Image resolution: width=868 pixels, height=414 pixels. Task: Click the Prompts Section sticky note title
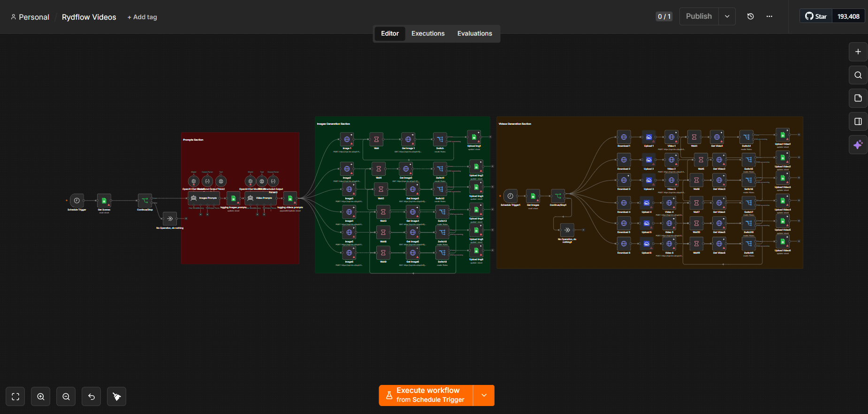193,140
